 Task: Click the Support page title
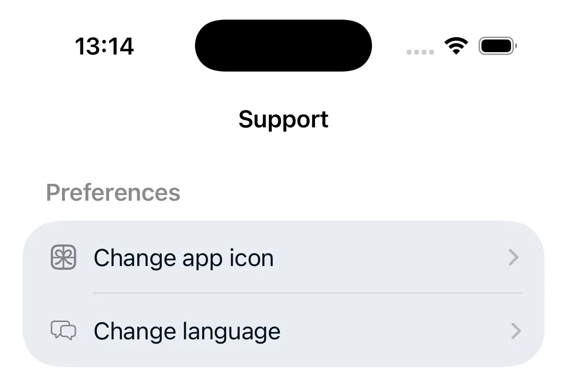pyautogui.click(x=283, y=119)
